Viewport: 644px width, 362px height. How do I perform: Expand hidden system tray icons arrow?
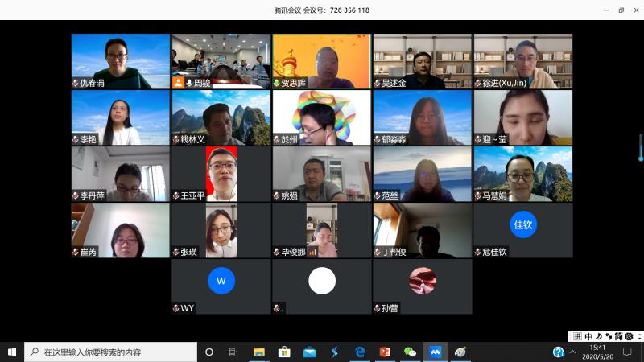point(572,352)
